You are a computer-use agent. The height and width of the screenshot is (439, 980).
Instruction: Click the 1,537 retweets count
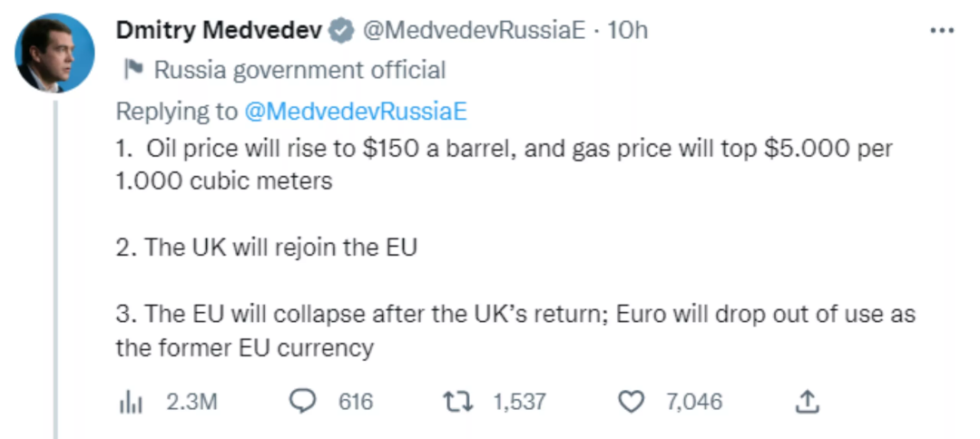520,401
